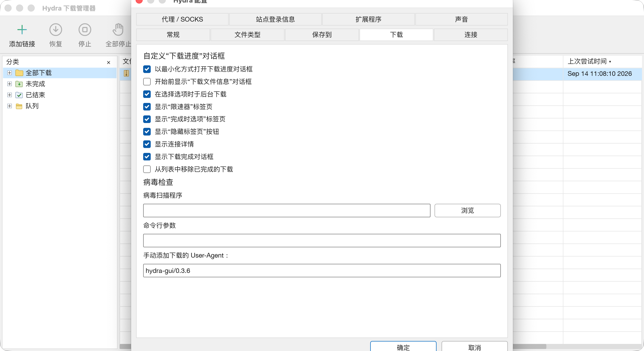Click the Stop All hand icon

(118, 30)
